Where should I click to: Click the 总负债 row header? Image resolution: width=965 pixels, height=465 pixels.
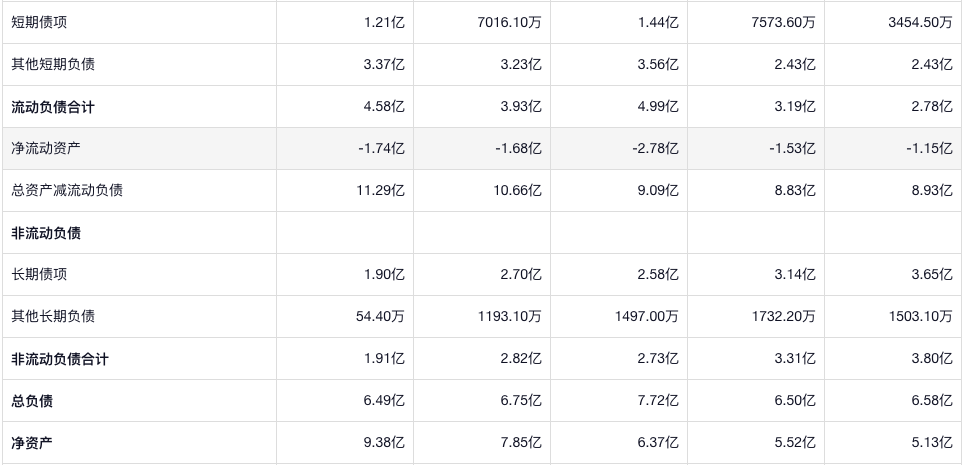click(x=32, y=400)
